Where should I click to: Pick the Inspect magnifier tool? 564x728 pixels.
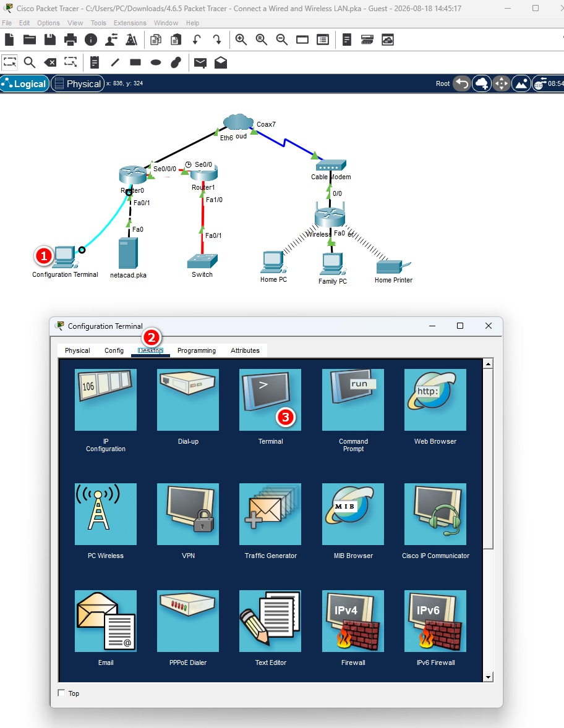(x=30, y=62)
